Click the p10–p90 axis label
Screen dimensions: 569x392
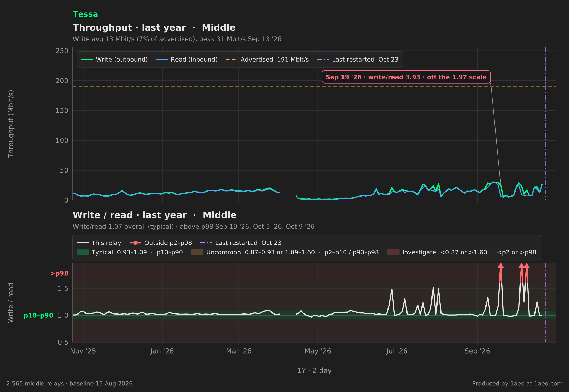(38, 315)
